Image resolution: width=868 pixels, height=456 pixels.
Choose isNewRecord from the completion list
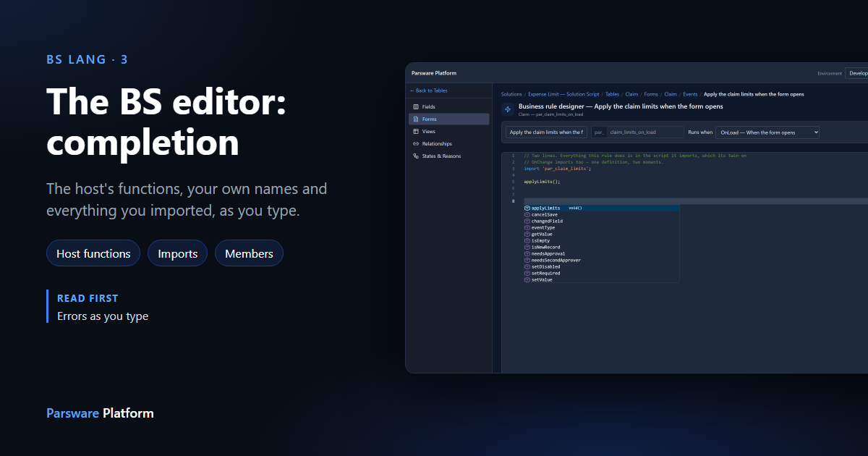click(601, 248)
